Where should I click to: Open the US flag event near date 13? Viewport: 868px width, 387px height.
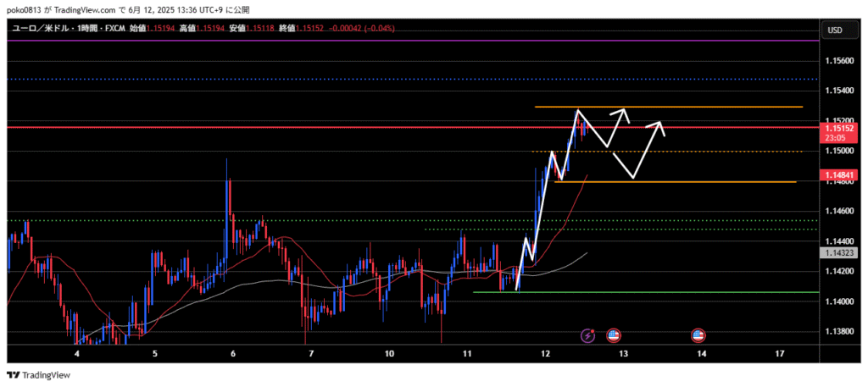point(613,336)
